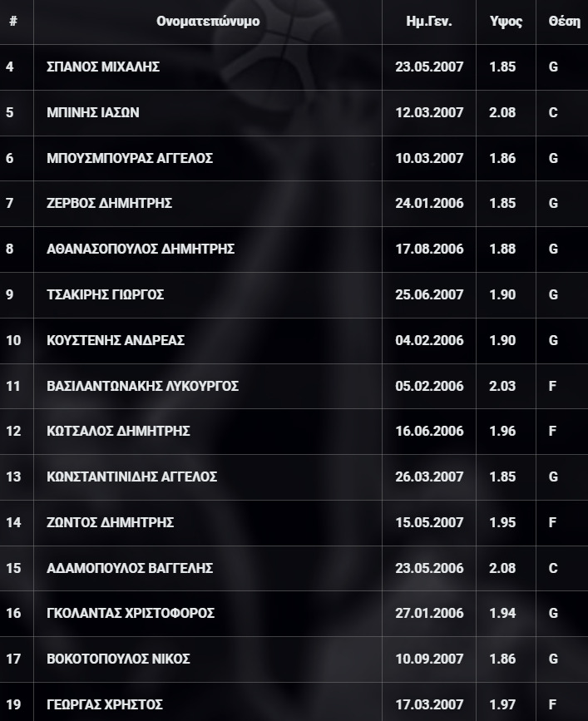The height and width of the screenshot is (721, 588).
Task: Click the Θέση column header
Action: [564, 21]
